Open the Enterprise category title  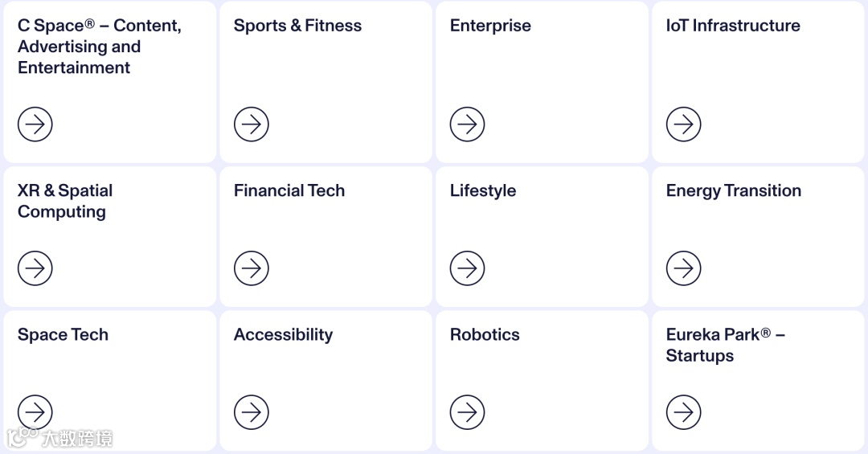point(490,26)
